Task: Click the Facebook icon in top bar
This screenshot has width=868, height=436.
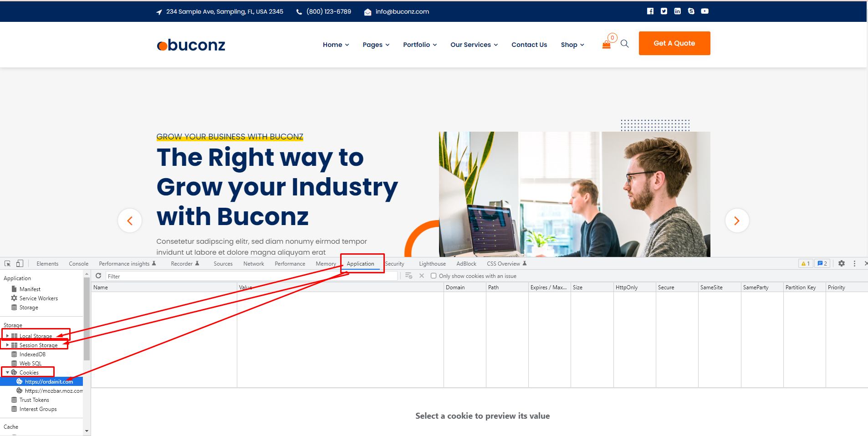Action: 650,11
